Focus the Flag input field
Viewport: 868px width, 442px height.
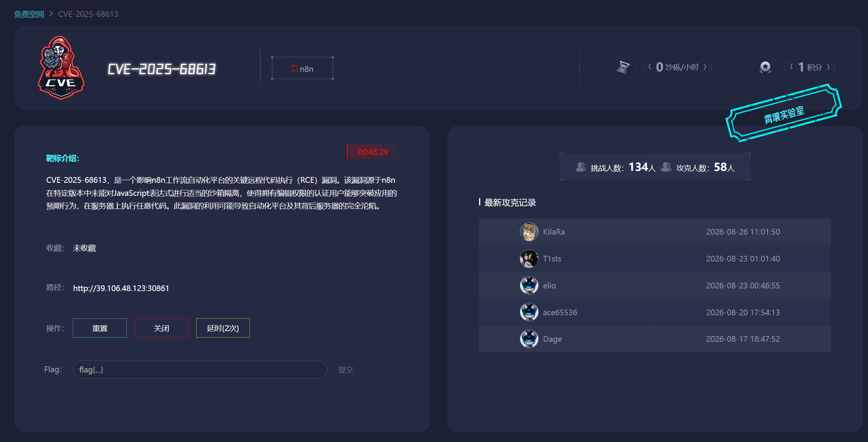click(x=200, y=370)
